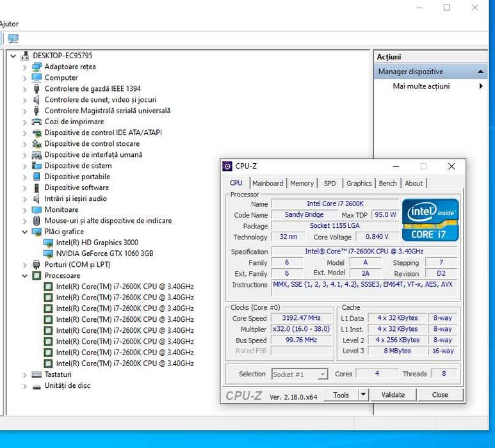The height and width of the screenshot is (448, 495).
Task: Click the IDE ATA/ATAPI controllers icon
Action: pos(37,133)
